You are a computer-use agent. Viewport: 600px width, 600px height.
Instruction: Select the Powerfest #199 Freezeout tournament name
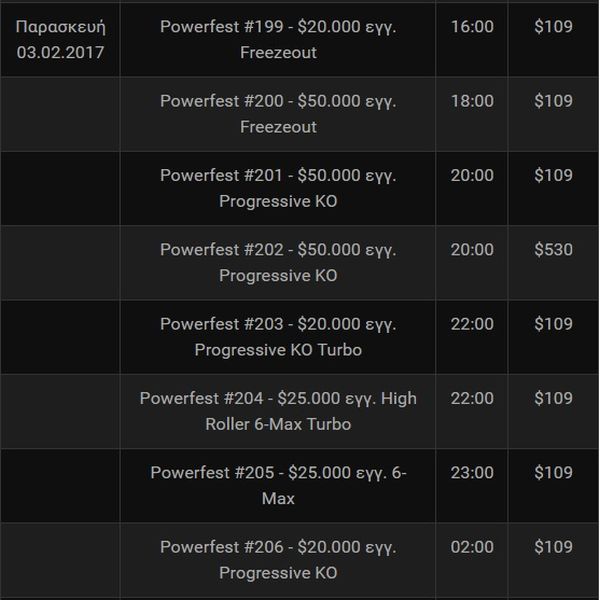click(278, 39)
